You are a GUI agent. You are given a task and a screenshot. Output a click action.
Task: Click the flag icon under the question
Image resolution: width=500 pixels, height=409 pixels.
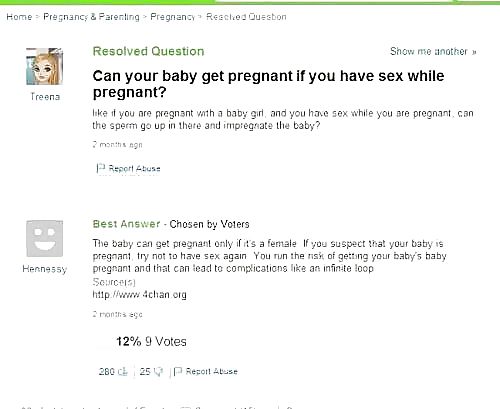(101, 168)
